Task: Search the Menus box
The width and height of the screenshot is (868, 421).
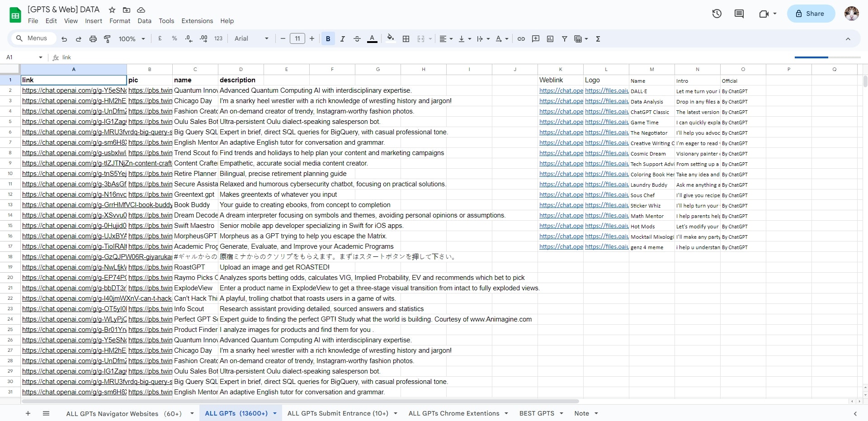Action: click(33, 38)
